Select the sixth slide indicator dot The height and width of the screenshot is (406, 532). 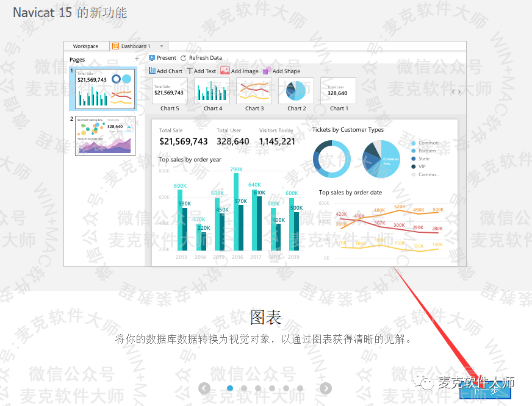300,388
